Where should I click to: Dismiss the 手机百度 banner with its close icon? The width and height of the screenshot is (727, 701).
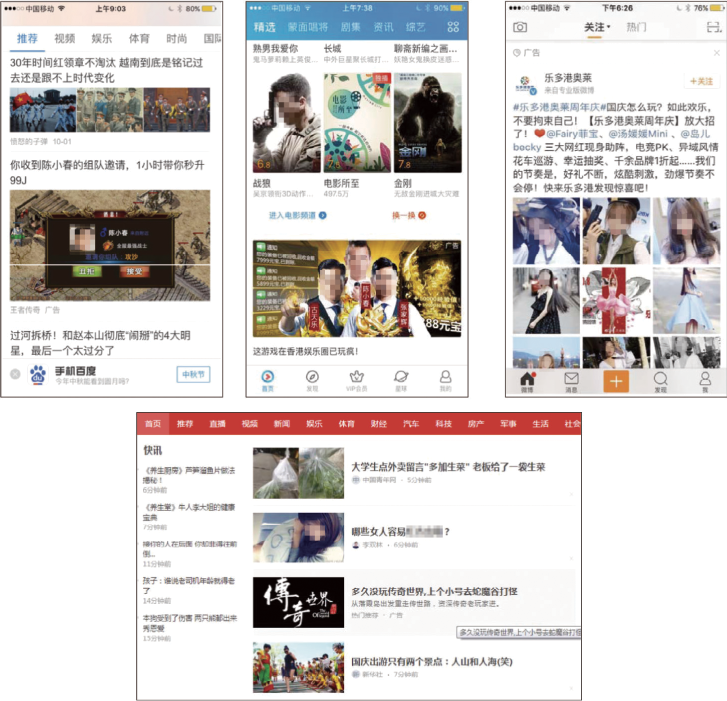coord(15,374)
